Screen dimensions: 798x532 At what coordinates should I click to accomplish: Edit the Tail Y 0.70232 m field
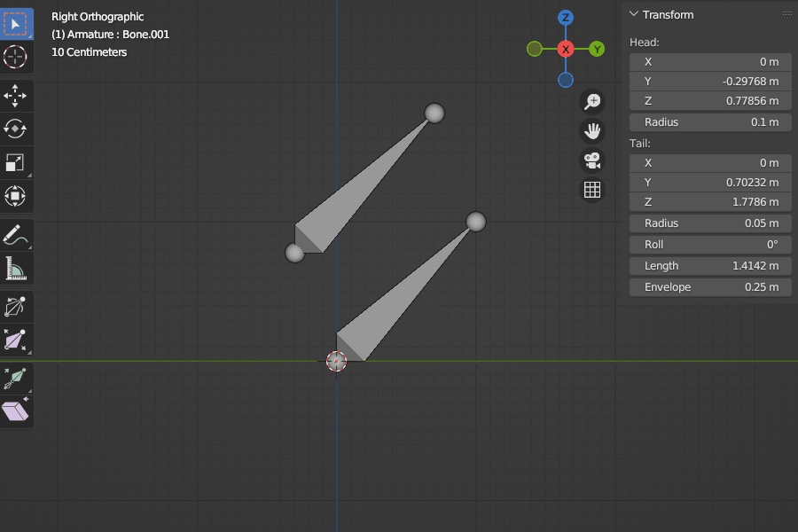[x=710, y=183]
